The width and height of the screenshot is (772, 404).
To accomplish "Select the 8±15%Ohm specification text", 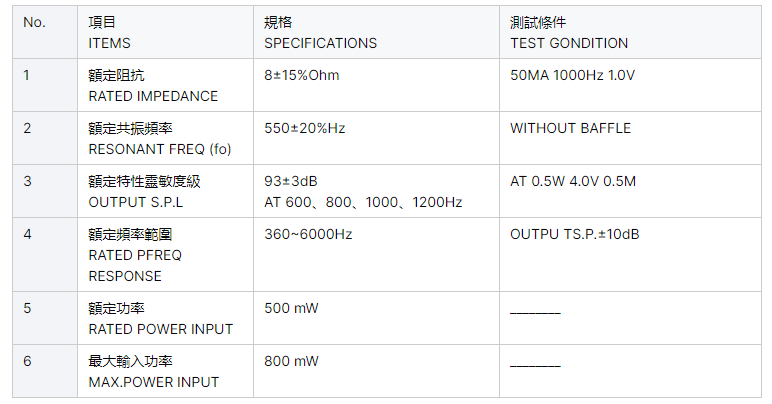I will (x=302, y=75).
